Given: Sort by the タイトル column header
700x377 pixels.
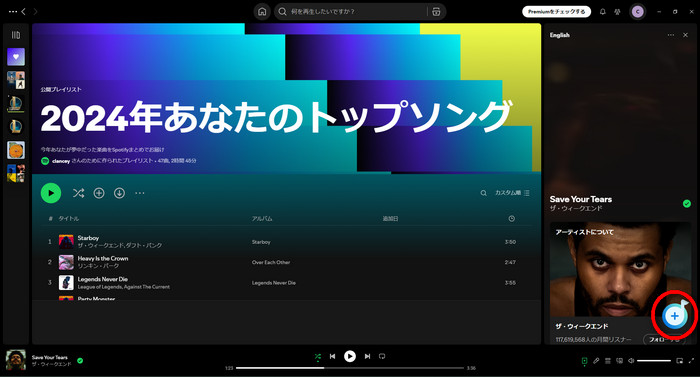Looking at the screenshot, I should (x=69, y=218).
